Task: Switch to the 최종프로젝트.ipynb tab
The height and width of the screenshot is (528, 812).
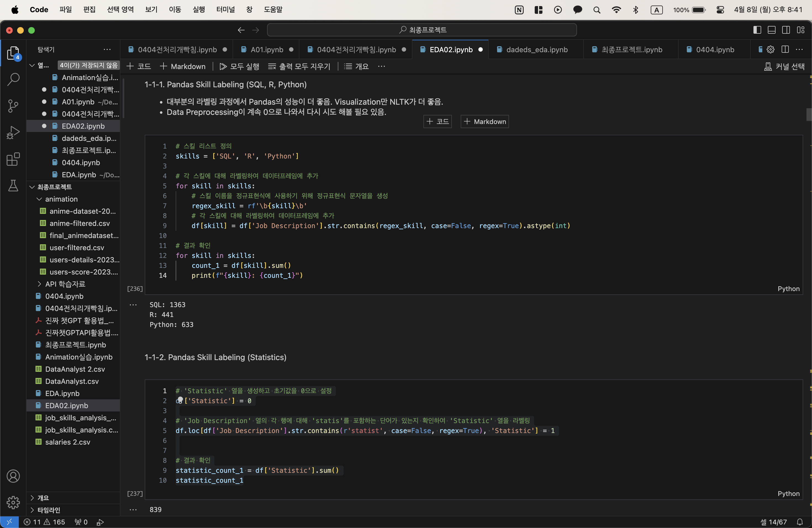Action: pyautogui.click(x=631, y=49)
